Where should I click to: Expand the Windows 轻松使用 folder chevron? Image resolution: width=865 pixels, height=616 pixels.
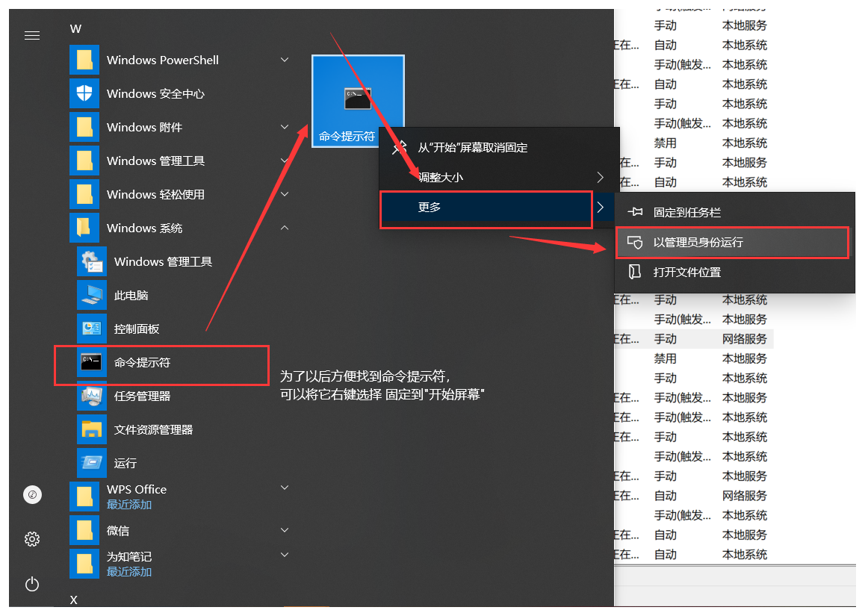[x=285, y=194]
